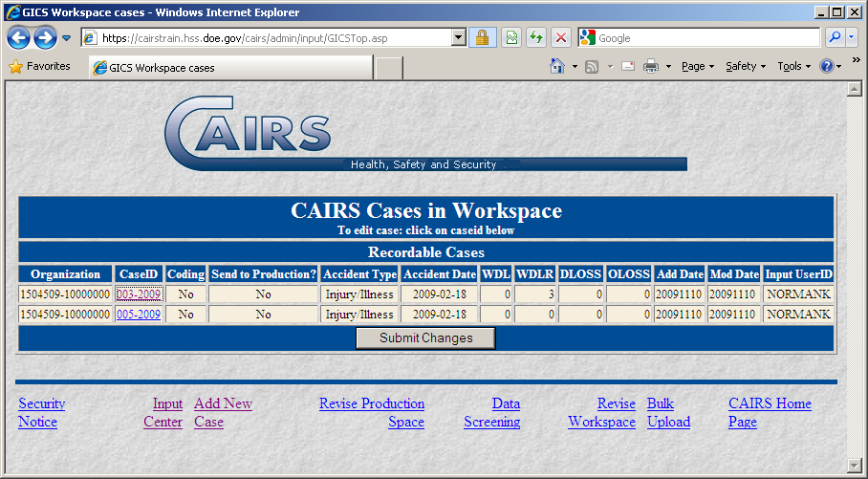Click the Submit Changes button

[x=425, y=338]
